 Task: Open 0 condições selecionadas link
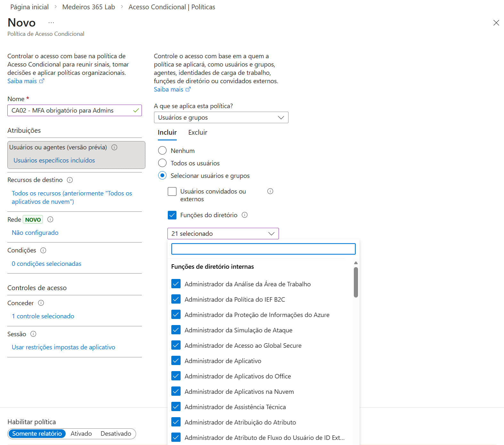coord(46,264)
